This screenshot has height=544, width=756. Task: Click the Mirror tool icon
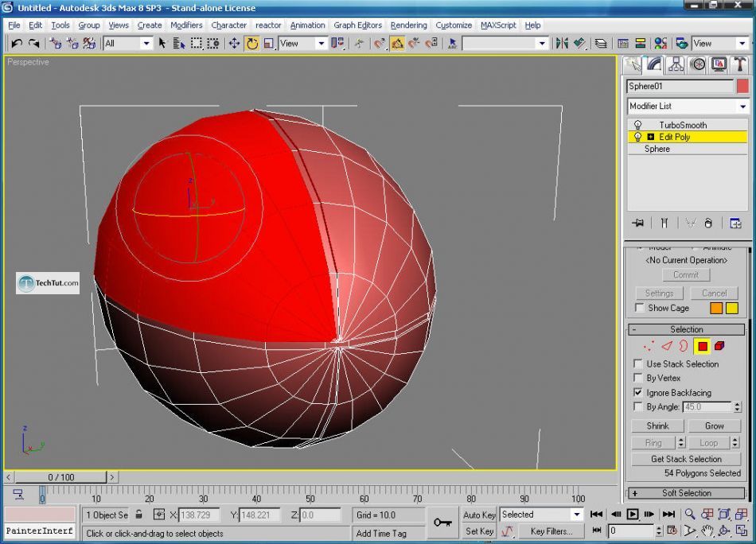(561, 44)
